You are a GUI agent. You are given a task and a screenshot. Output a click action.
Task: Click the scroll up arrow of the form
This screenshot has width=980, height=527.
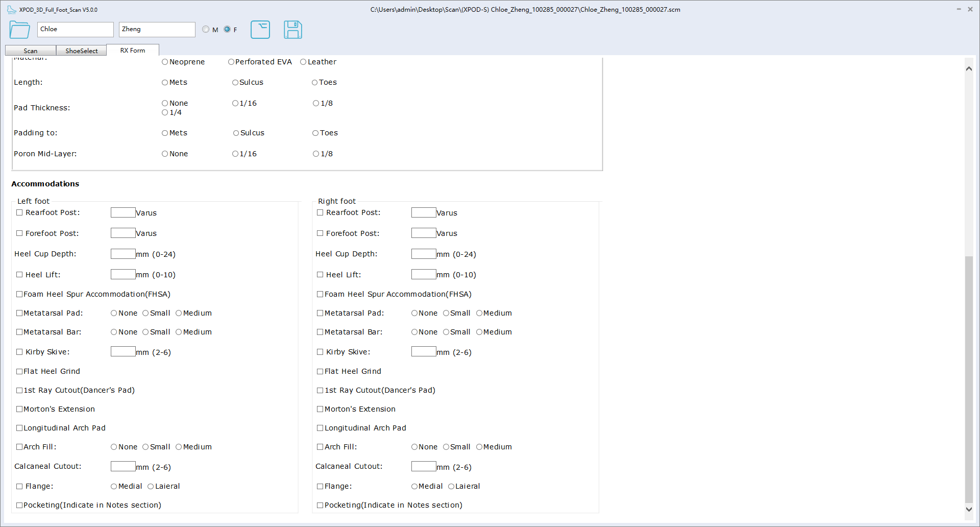coord(969,69)
